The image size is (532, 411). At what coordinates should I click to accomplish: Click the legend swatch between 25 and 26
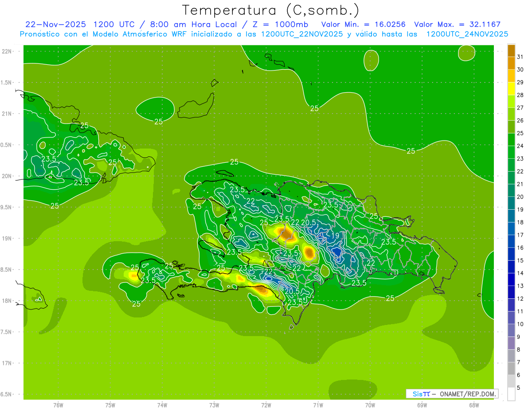[511, 127]
